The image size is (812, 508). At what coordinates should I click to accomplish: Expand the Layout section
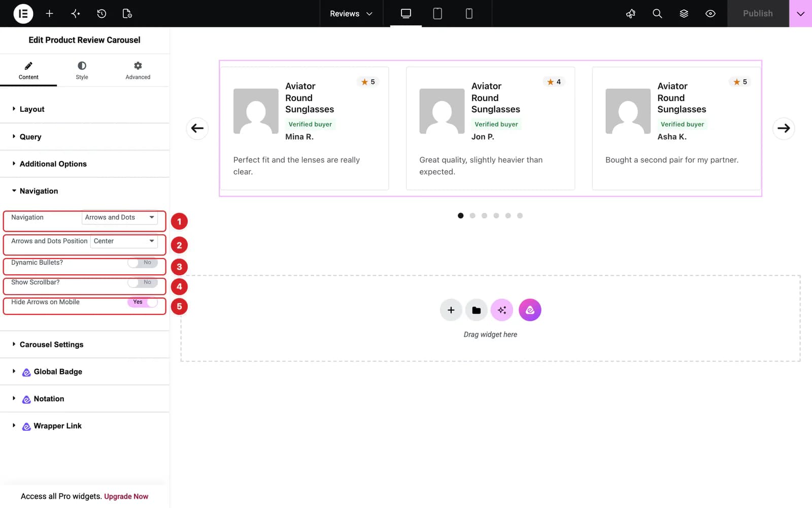click(x=85, y=109)
